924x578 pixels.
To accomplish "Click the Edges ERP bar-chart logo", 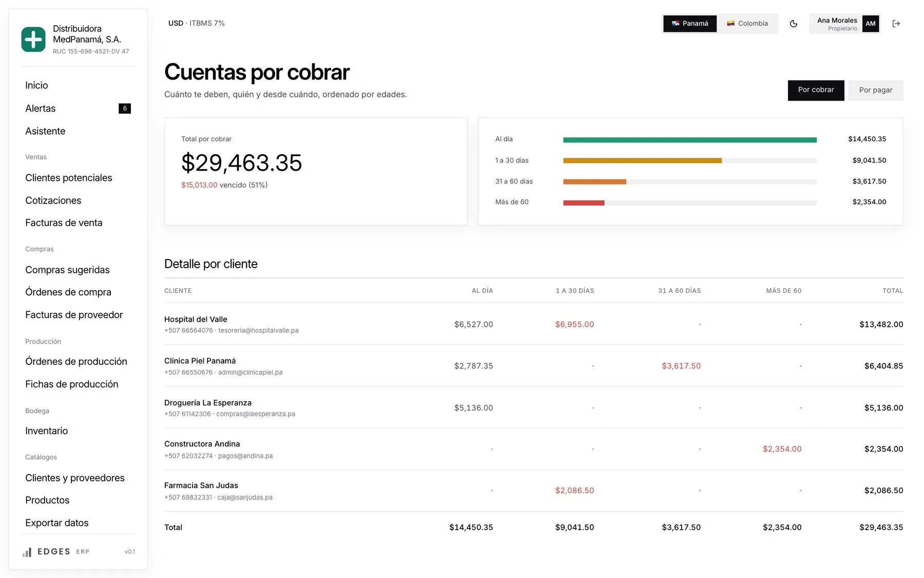I will [x=27, y=552].
